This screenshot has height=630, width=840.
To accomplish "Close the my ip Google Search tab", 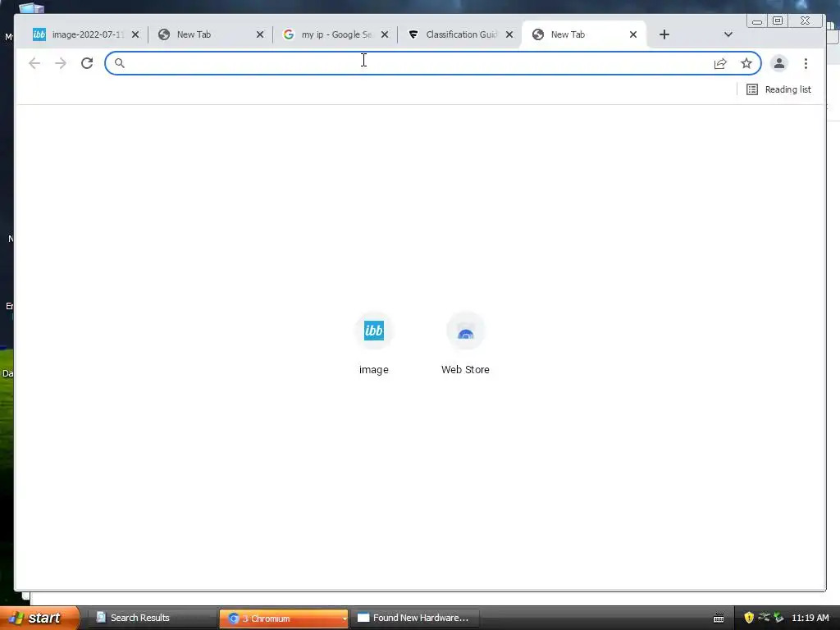I will point(385,34).
